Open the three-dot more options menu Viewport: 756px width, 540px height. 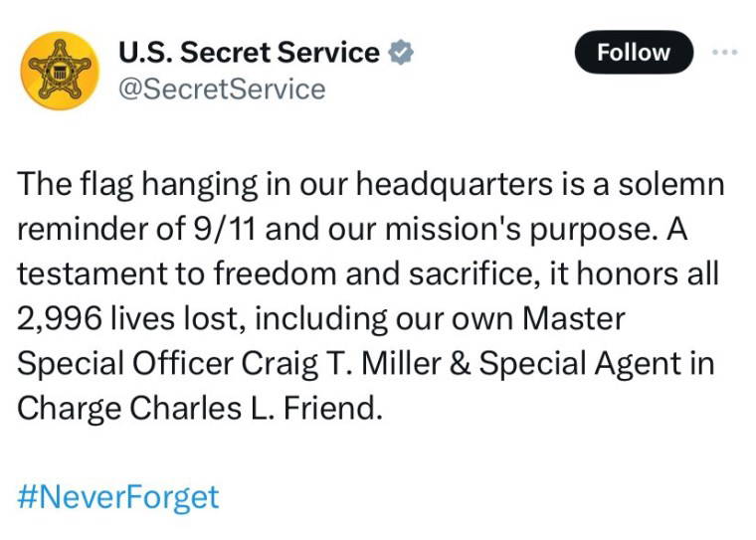click(725, 52)
